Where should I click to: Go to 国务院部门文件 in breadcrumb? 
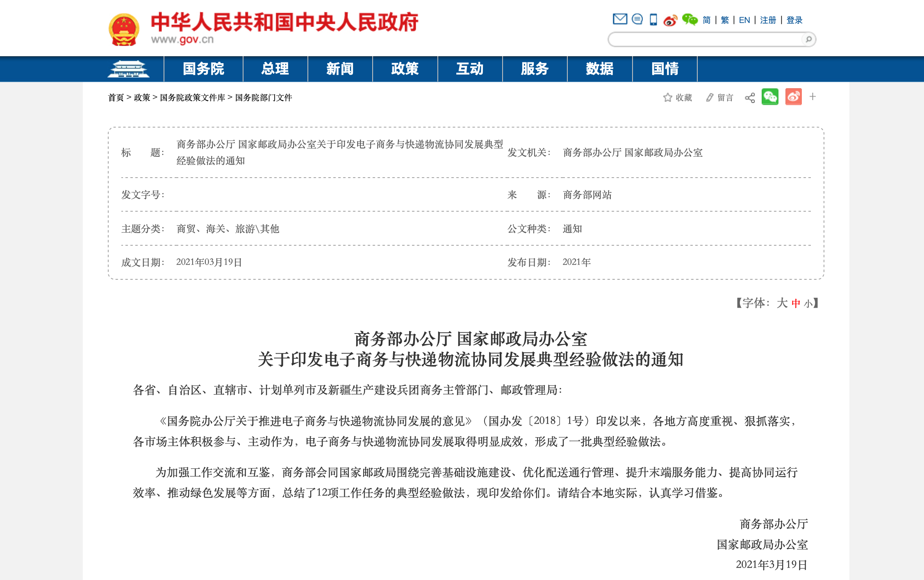click(264, 98)
